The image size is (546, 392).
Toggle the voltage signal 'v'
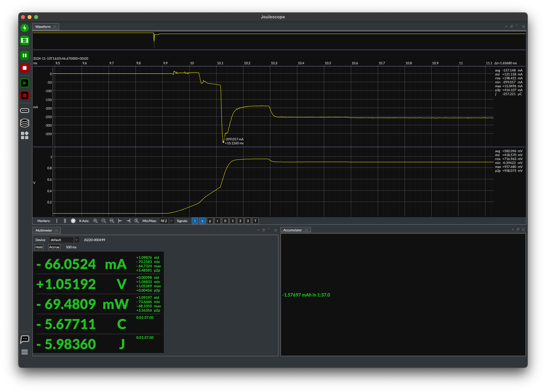(x=202, y=221)
